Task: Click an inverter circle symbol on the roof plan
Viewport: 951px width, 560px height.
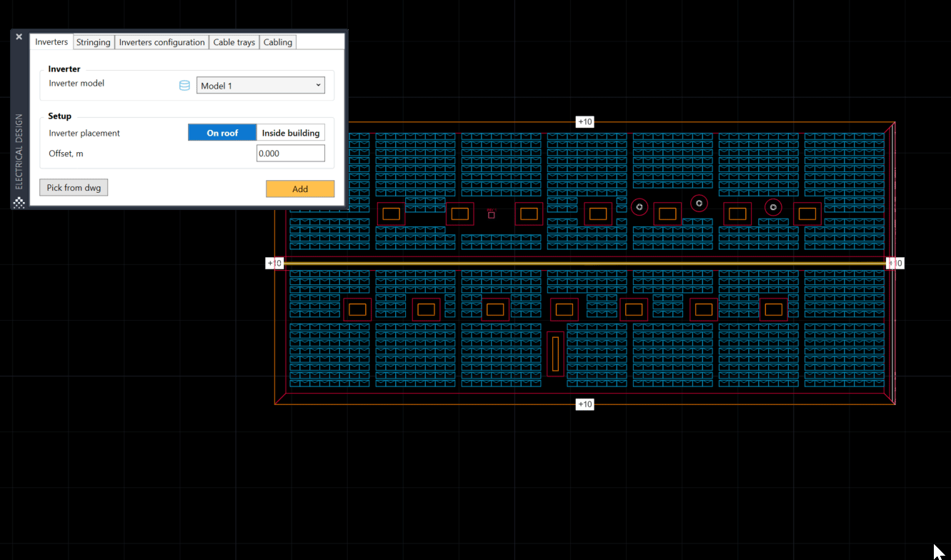Action: coord(639,207)
